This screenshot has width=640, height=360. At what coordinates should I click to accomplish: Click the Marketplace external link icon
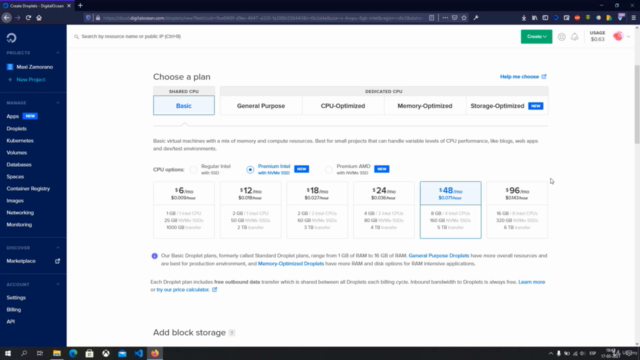(x=57, y=261)
